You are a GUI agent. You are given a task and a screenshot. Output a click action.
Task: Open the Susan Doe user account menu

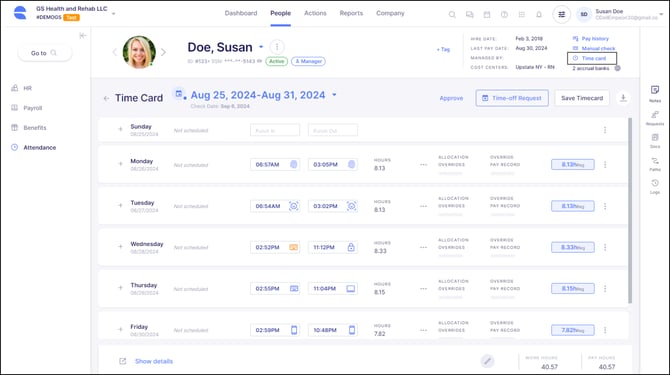click(661, 14)
